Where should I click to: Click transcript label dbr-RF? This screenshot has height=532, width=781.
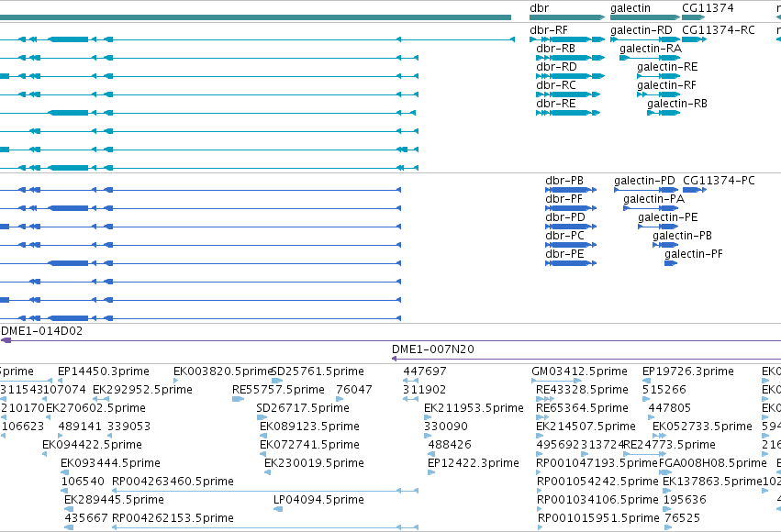pyautogui.click(x=549, y=30)
